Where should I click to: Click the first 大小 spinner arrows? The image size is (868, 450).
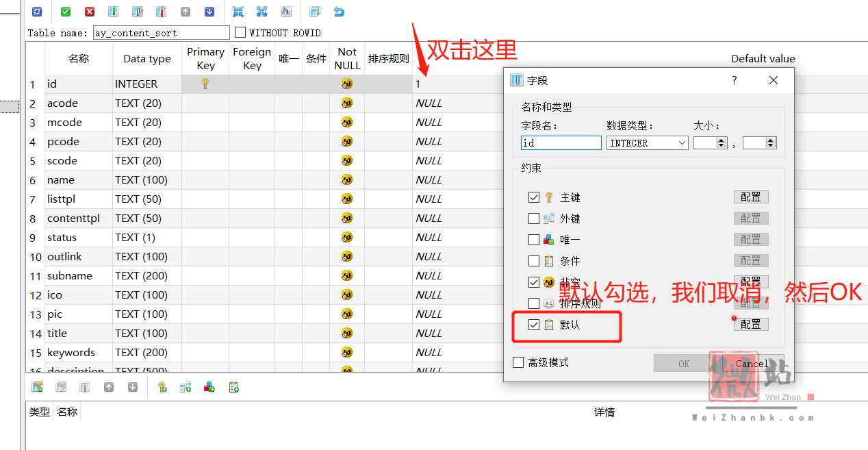(721, 143)
